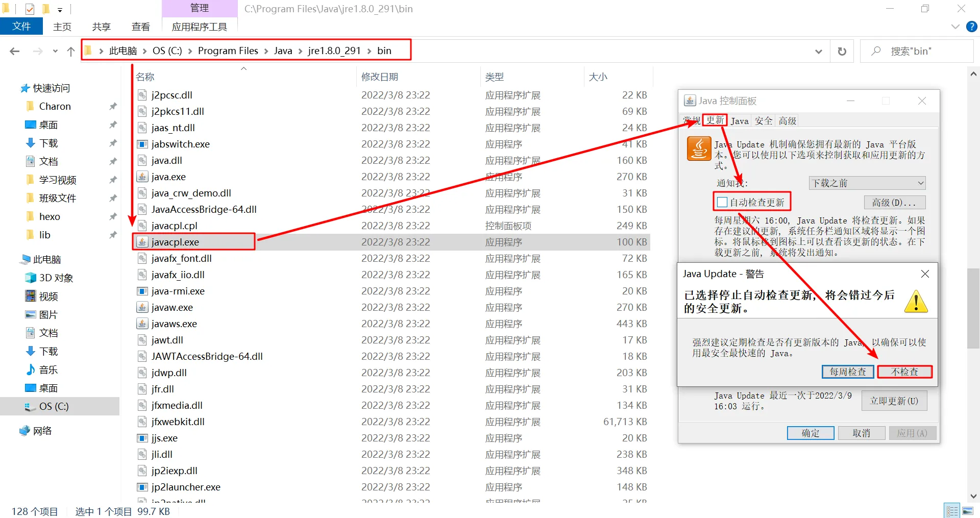Click the 图片 pictures icon in sidebar
This screenshot has height=518, width=980.
tap(31, 314)
